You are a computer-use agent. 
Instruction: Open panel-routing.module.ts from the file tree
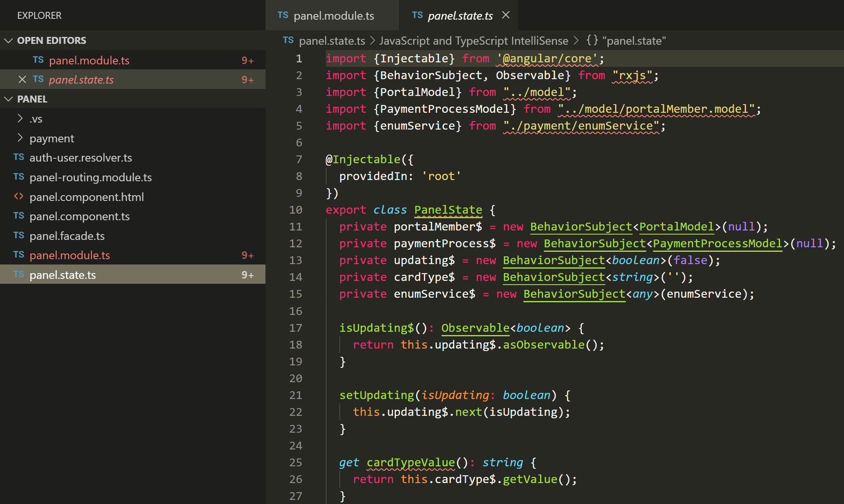tap(90, 177)
